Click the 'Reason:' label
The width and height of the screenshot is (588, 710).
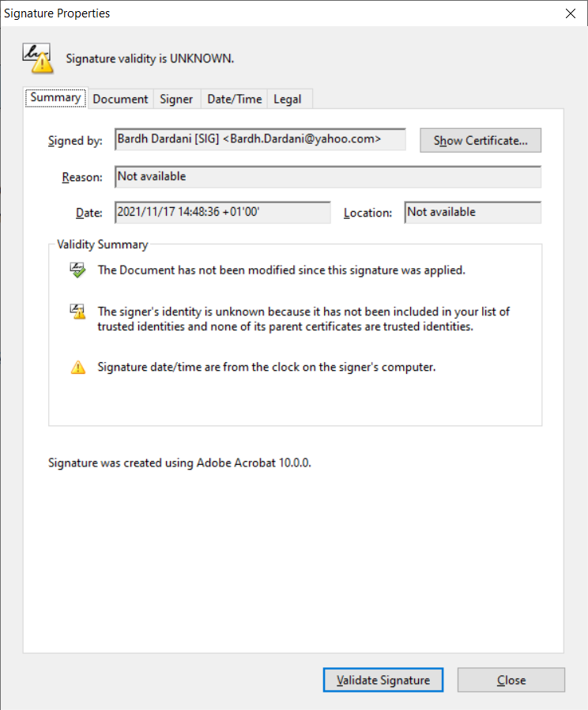click(82, 177)
